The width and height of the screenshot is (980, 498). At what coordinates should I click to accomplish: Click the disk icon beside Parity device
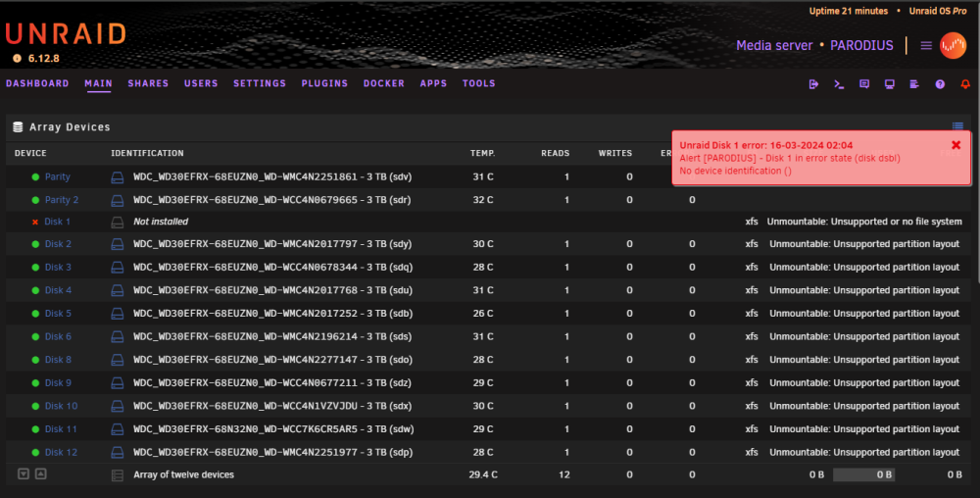[x=117, y=177]
